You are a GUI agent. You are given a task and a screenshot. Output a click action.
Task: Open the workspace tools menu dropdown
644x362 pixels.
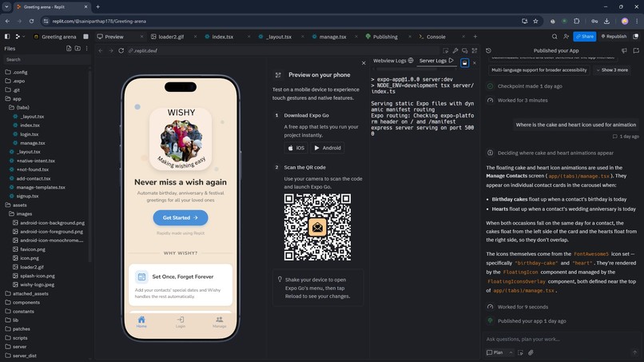point(19,37)
